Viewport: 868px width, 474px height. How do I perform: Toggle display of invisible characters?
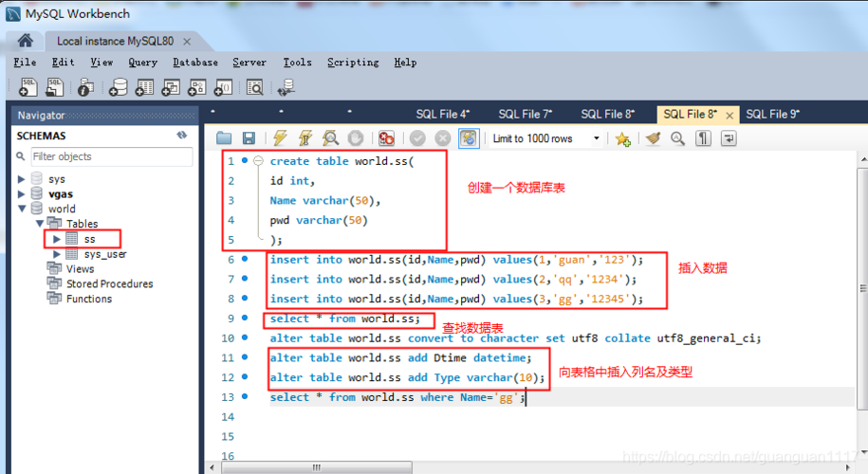703,138
